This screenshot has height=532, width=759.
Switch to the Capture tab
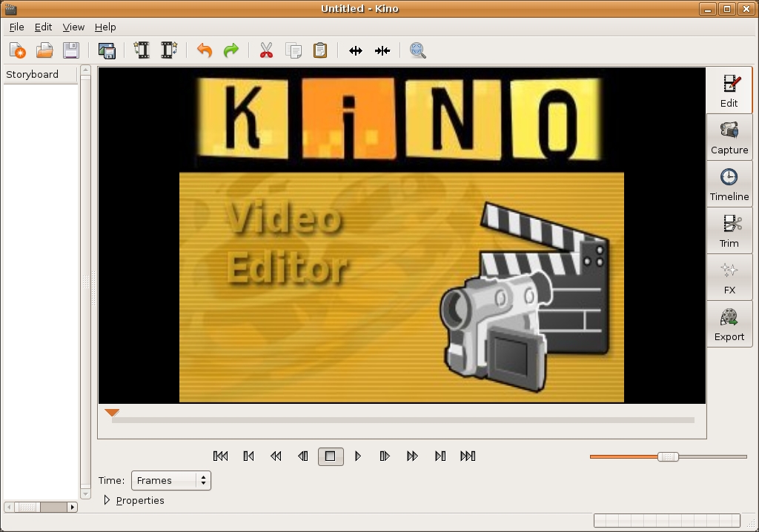coord(729,138)
